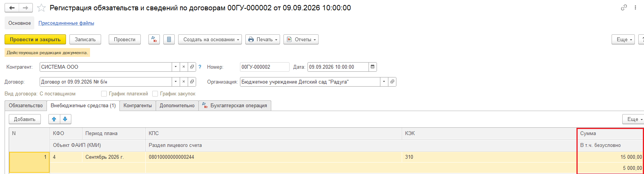Click the back navigation arrow
This screenshot has height=174, width=644.
pyautogui.click(x=12, y=8)
